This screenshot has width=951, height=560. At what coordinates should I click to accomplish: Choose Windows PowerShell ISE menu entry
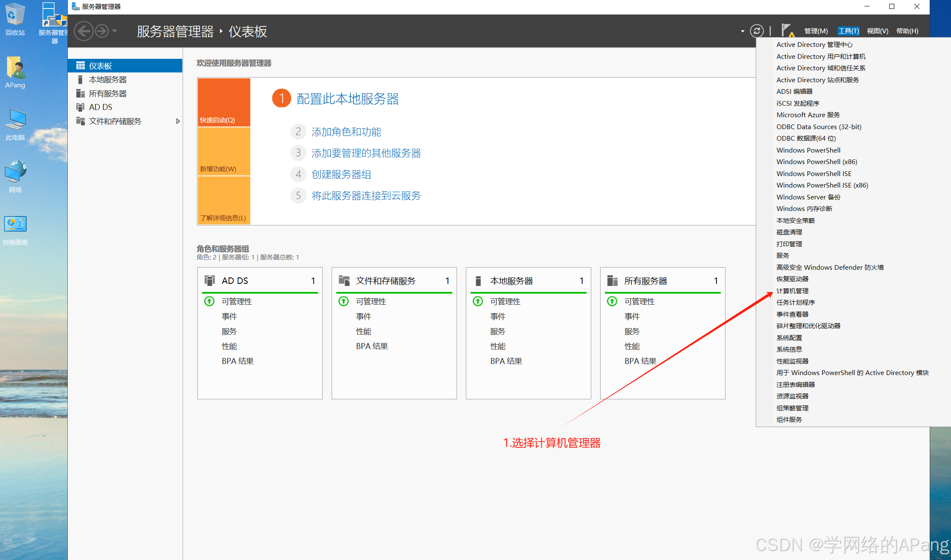[813, 173]
